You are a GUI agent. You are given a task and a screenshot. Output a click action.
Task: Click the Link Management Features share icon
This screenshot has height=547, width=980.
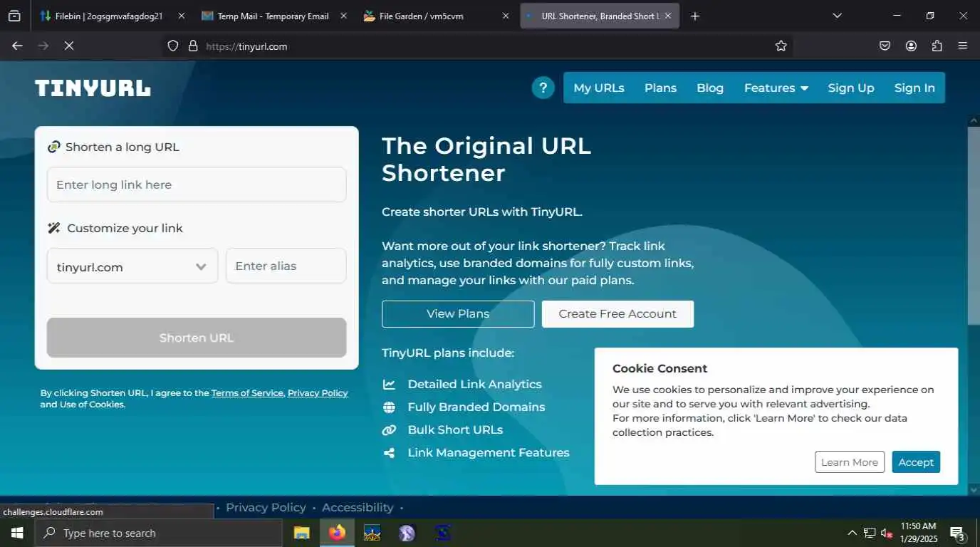(389, 452)
